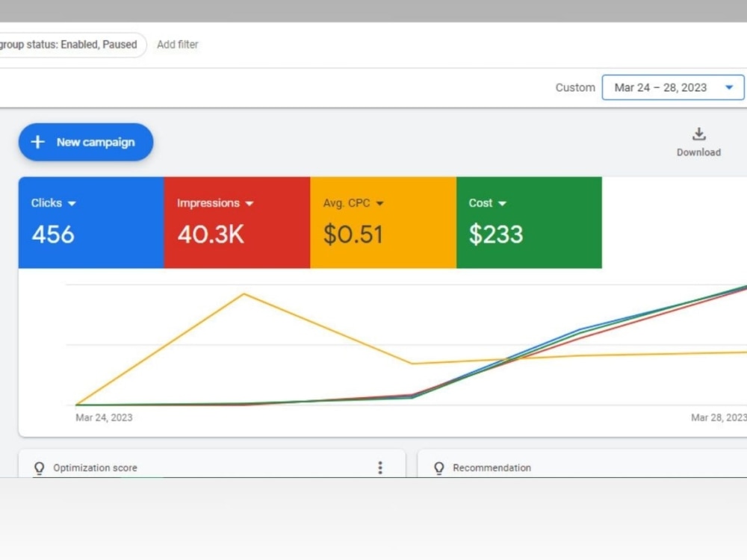
Task: Expand the Cost metric dropdown
Action: [x=502, y=203]
